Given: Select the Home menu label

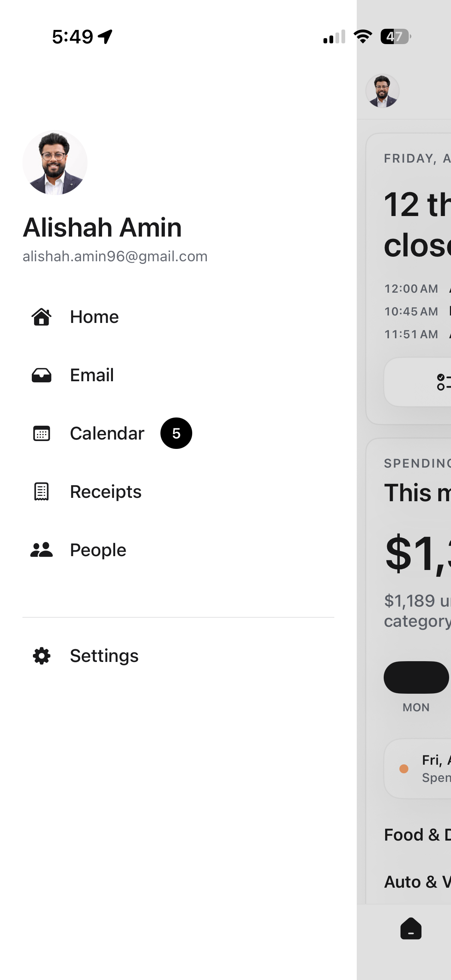Looking at the screenshot, I should tap(94, 317).
